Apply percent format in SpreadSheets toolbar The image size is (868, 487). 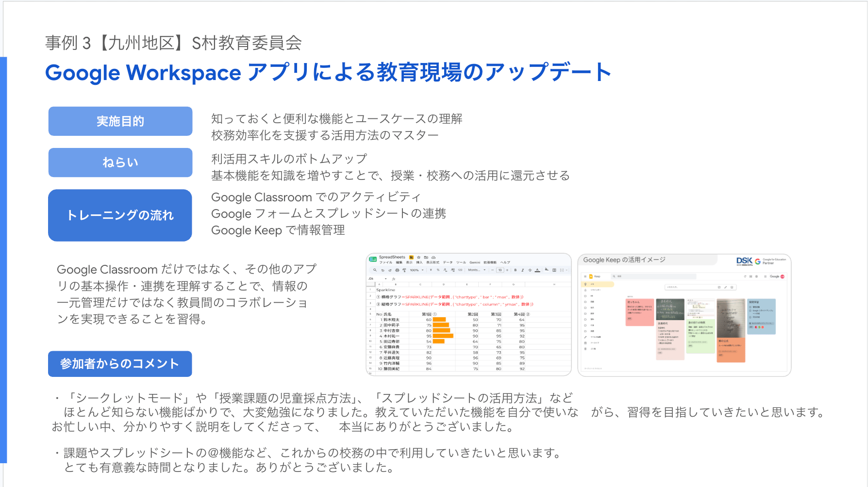(438, 270)
